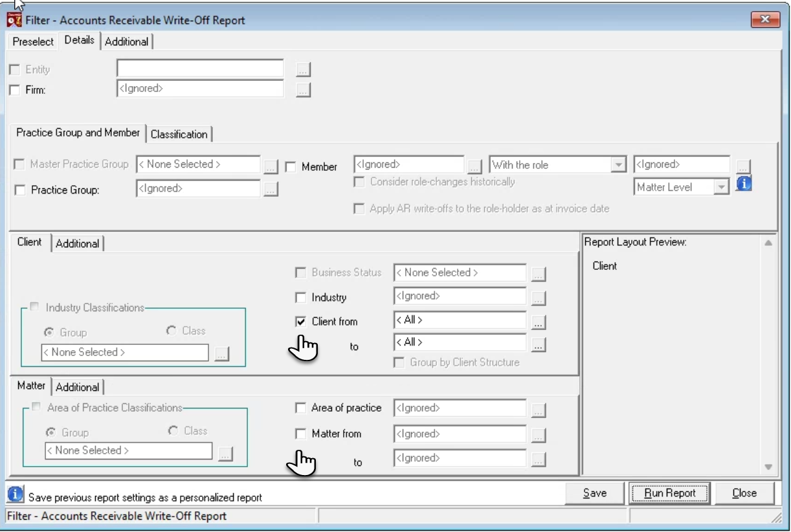Open the Practice Group browse button

(271, 190)
